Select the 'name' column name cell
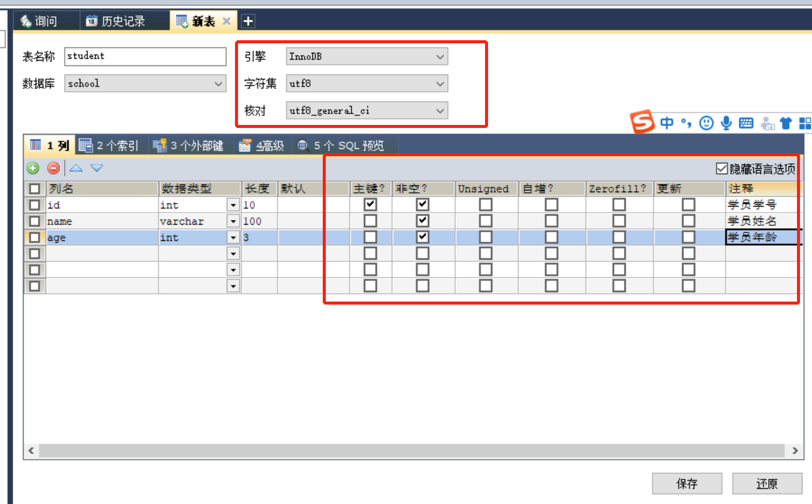812x504 pixels. pyautogui.click(x=102, y=221)
